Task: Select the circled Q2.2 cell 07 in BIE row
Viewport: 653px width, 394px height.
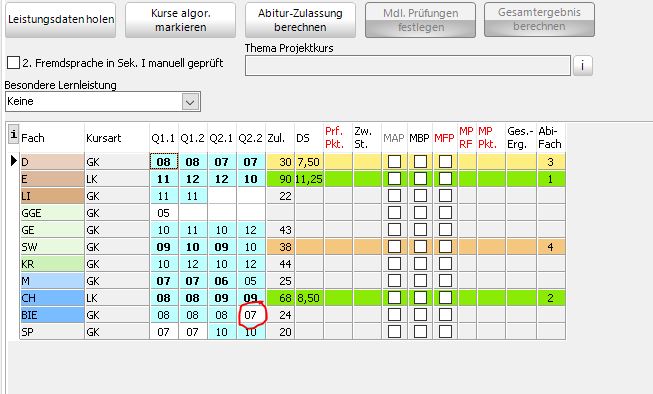Action: (251, 315)
